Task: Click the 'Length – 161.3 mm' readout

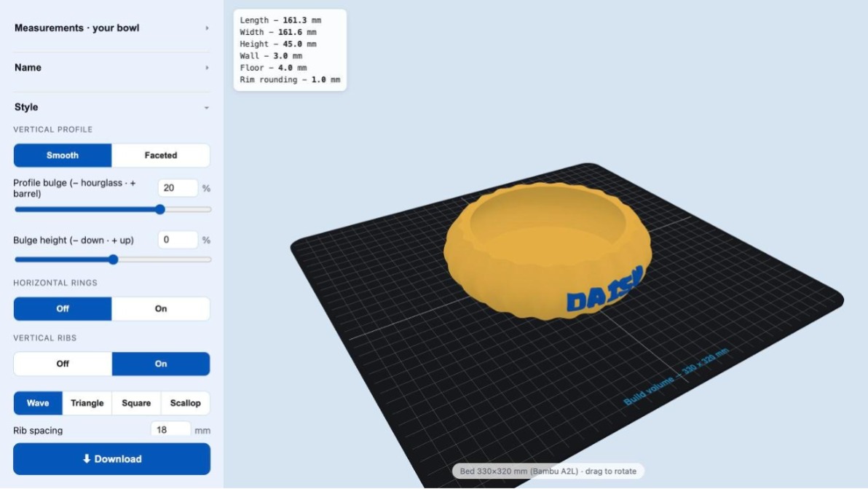Action: point(280,20)
